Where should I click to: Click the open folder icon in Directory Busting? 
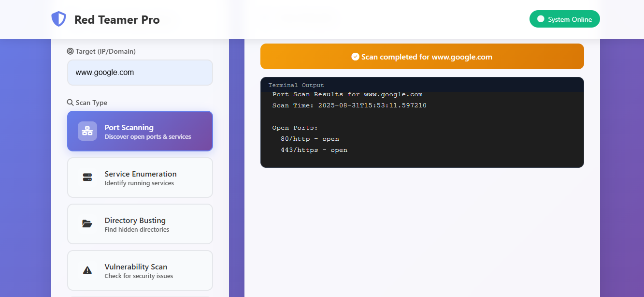tap(87, 224)
